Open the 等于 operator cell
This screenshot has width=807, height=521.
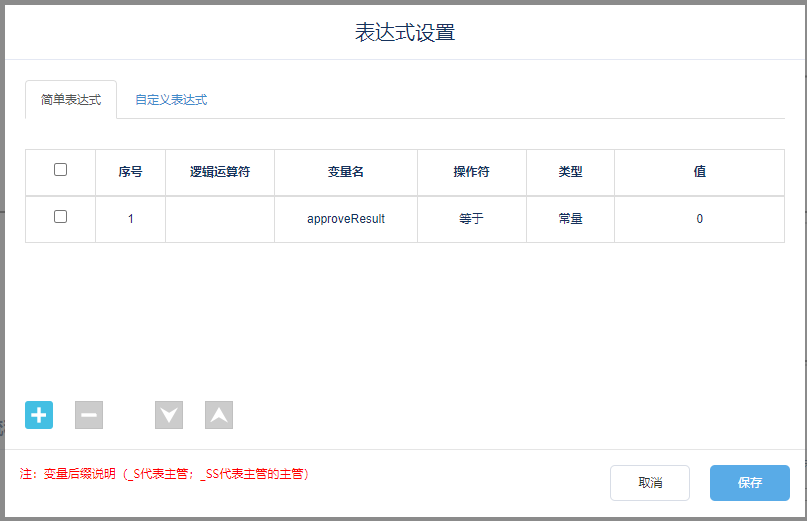click(x=471, y=219)
